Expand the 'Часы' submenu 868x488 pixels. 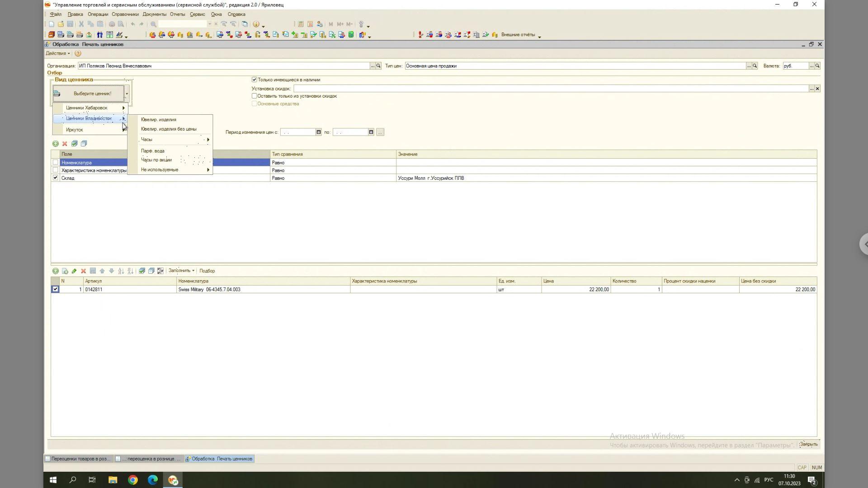coord(170,140)
